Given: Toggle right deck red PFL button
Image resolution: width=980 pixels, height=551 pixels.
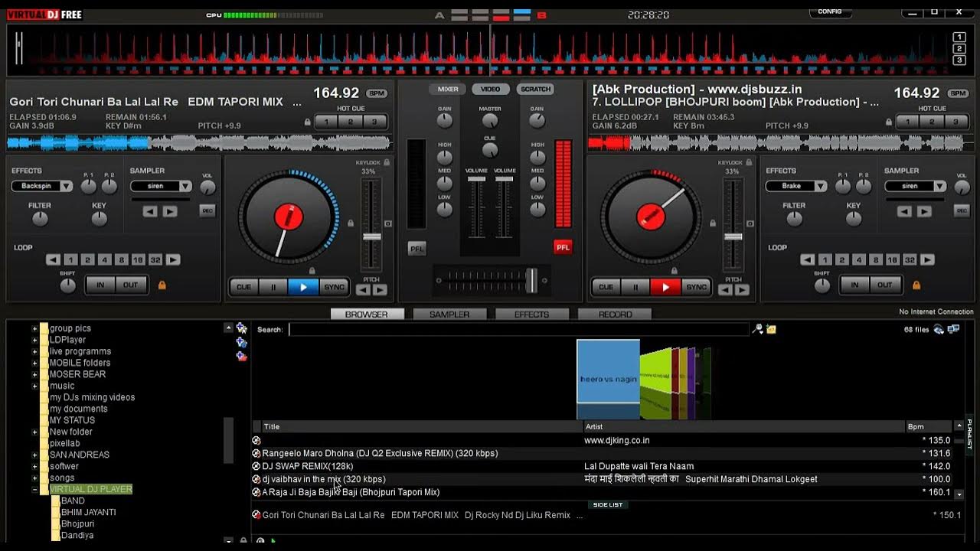Looking at the screenshot, I should 563,246.
